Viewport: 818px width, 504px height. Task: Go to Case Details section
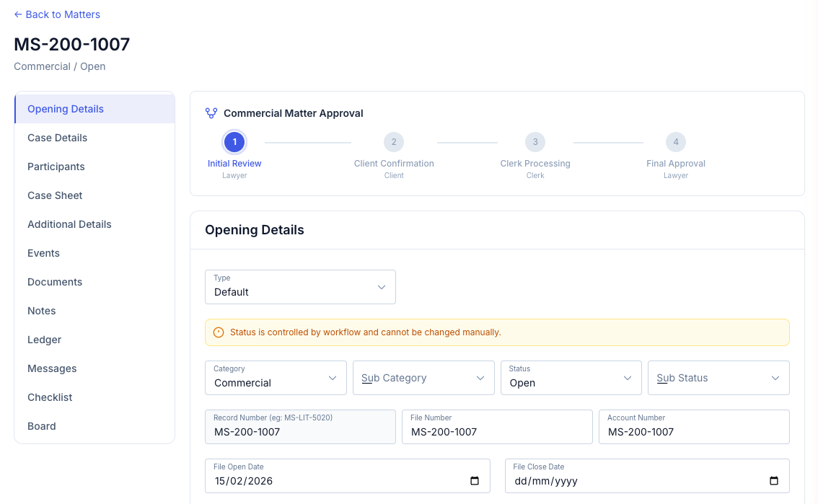tap(58, 138)
